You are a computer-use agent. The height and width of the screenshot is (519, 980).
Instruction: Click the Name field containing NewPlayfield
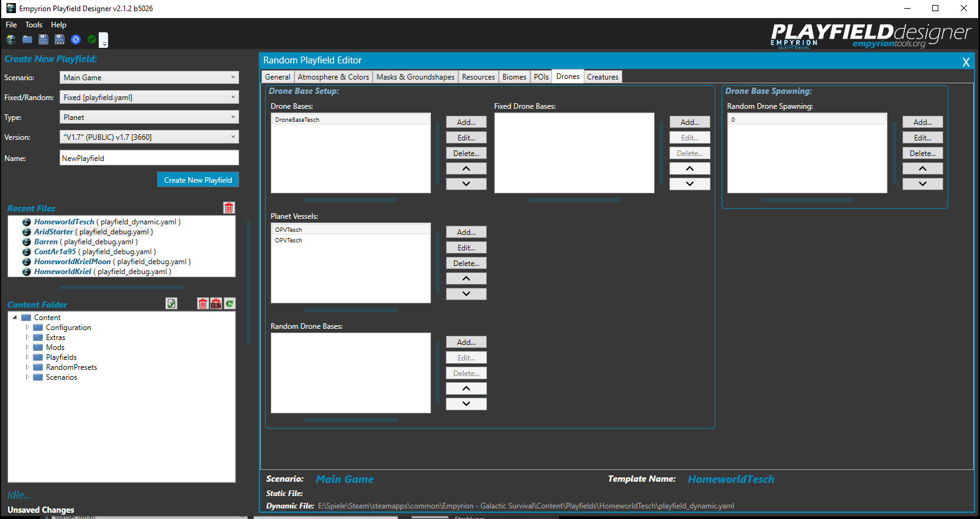pyautogui.click(x=150, y=158)
